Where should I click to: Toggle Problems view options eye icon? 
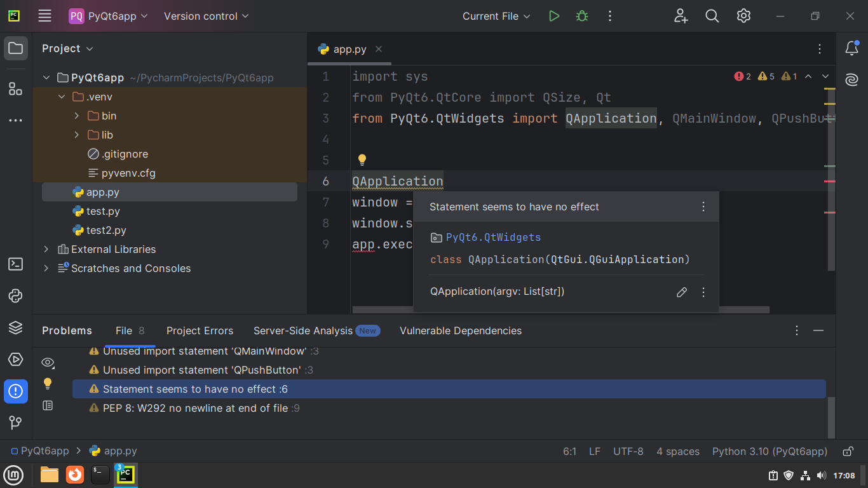48,363
